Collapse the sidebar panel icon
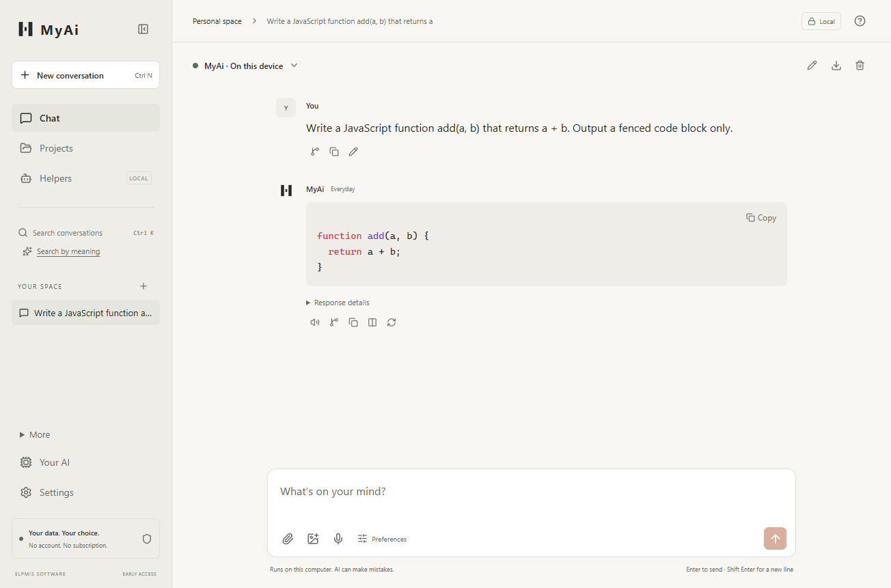Screen dimensions: 891x588 pos(143,29)
